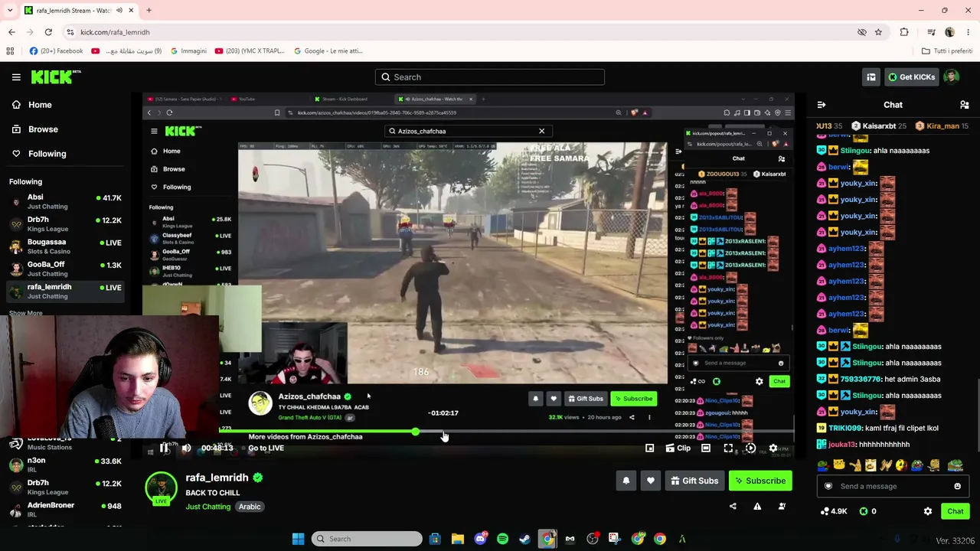The height and width of the screenshot is (551, 980).
Task: Open AdrienBroner channel in sidebar
Action: point(64,509)
